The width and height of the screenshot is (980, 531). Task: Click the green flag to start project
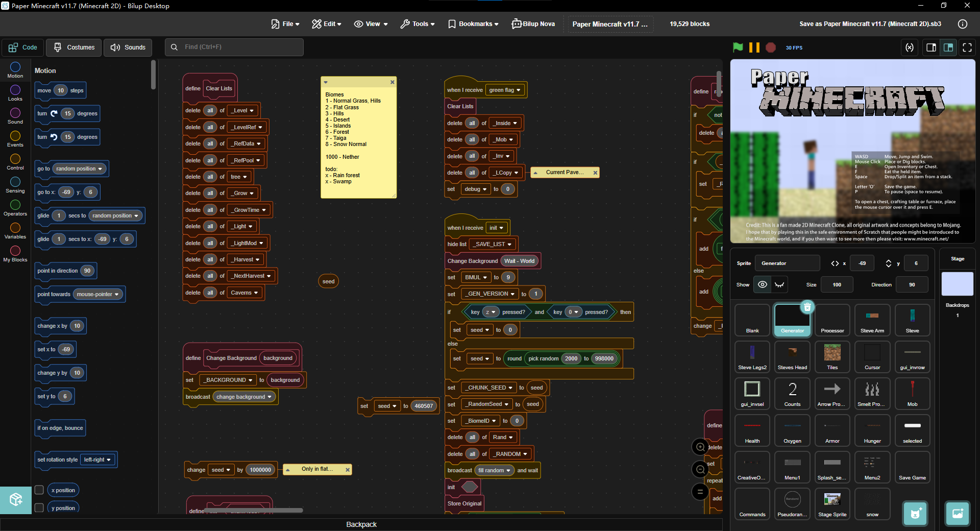[x=738, y=47]
